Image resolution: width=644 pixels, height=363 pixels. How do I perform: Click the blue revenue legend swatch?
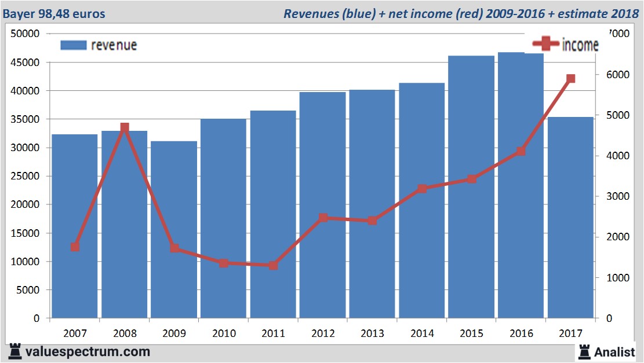(x=74, y=45)
